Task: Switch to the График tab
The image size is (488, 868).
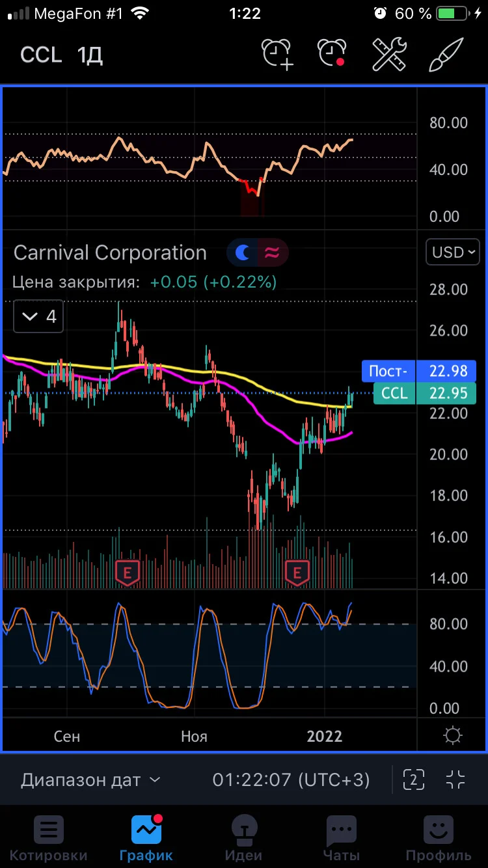Action: coord(146,839)
